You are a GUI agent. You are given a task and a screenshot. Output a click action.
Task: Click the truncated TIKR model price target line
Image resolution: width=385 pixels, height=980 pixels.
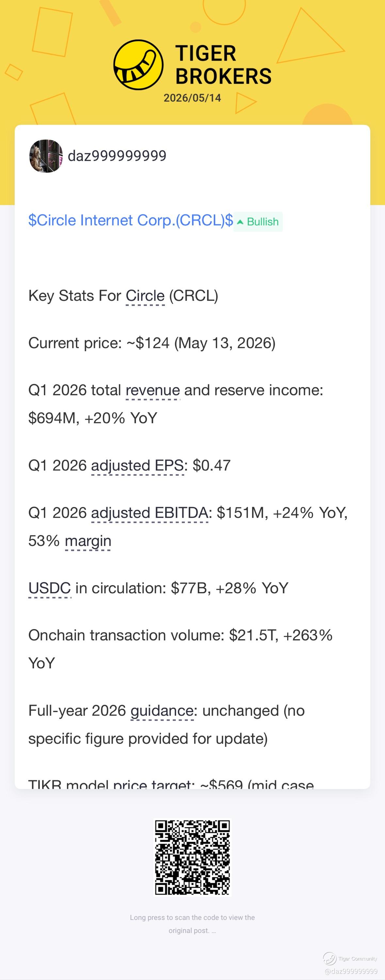tap(171, 783)
